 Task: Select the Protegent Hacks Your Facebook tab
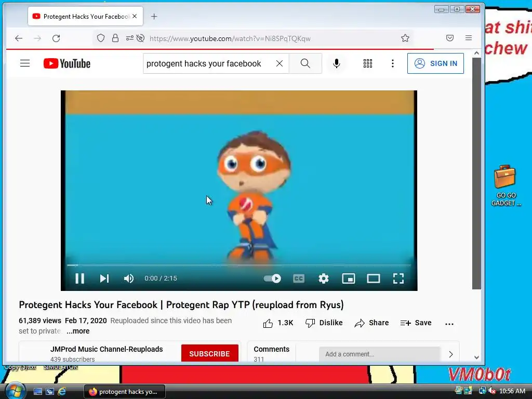tap(86, 16)
